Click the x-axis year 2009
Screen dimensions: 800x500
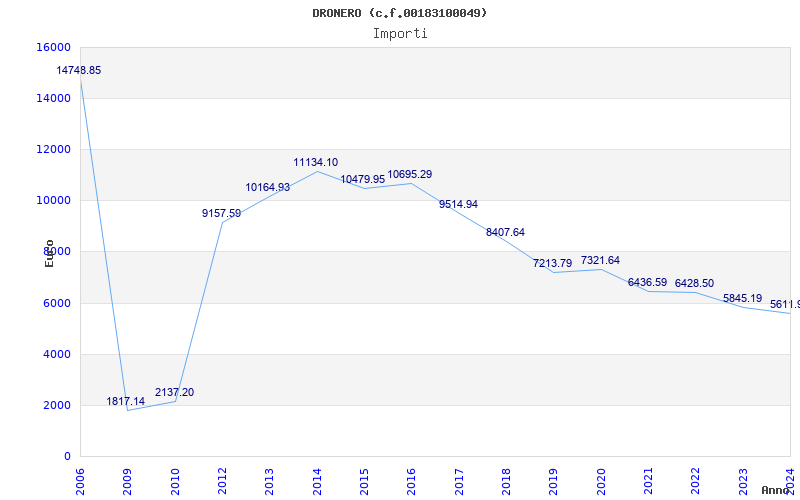click(x=128, y=482)
